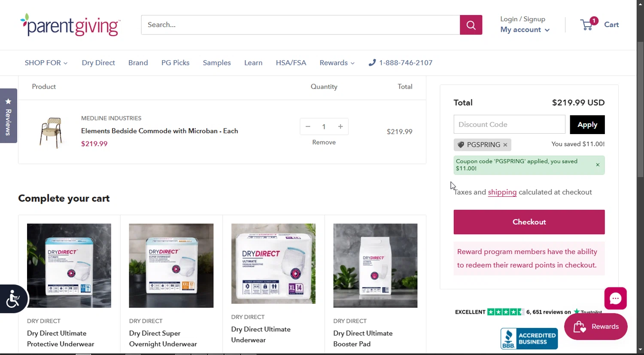Image resolution: width=644 pixels, height=355 pixels.
Task: Remove the PGSPRING discount tag
Action: [505, 145]
